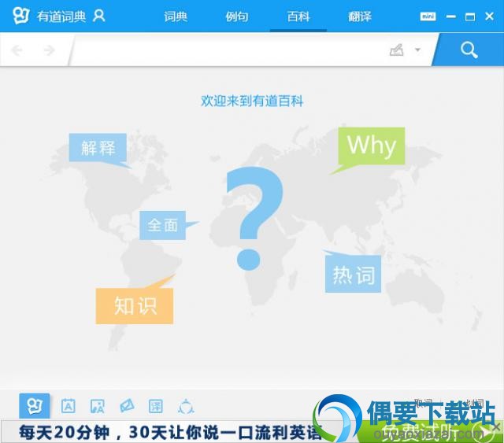504x443 pixels.
Task: Open the 词典 dictionary tab
Action: coord(176,17)
